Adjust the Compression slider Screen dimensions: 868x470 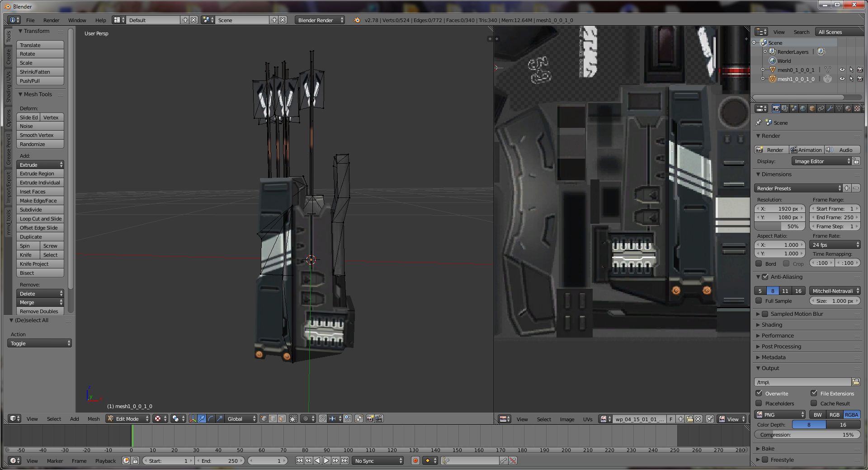coord(807,435)
